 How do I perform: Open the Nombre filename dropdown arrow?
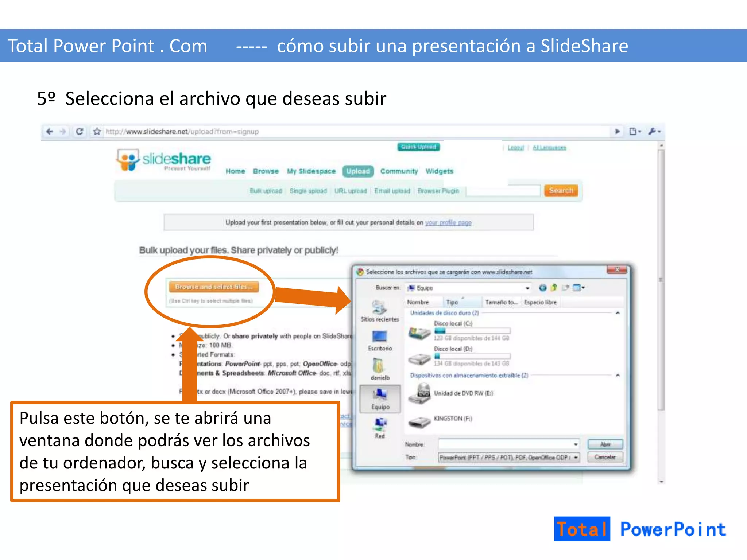(576, 444)
